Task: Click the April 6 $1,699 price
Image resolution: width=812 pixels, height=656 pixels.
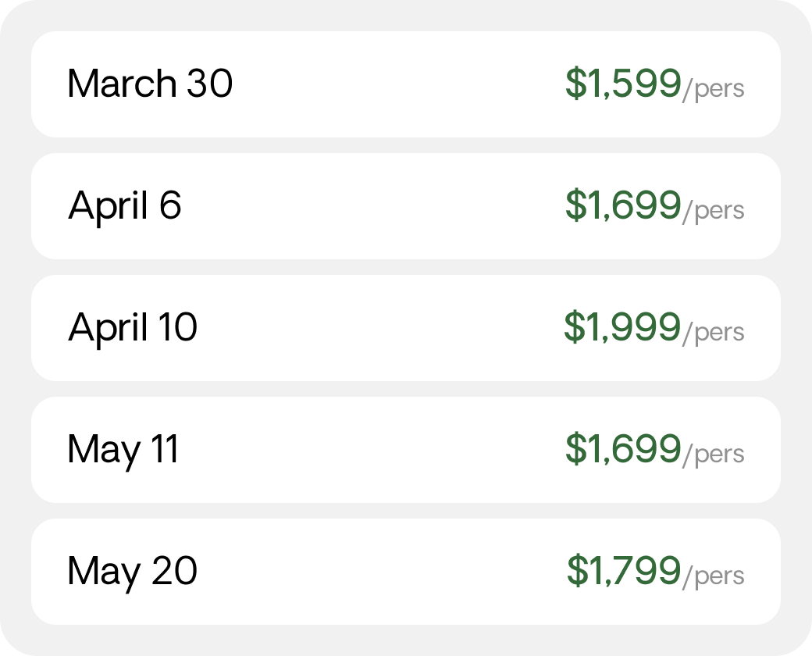Action: [x=623, y=205]
